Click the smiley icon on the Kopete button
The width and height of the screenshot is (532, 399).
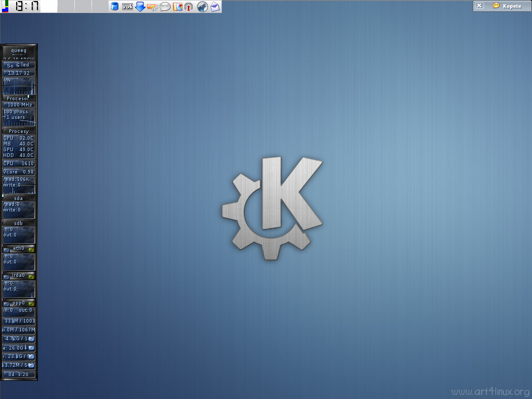pos(496,6)
